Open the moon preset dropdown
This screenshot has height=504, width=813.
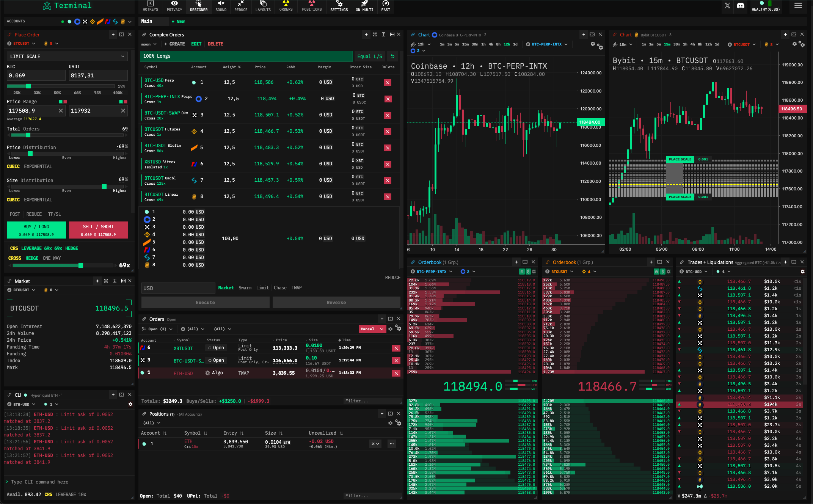149,44
